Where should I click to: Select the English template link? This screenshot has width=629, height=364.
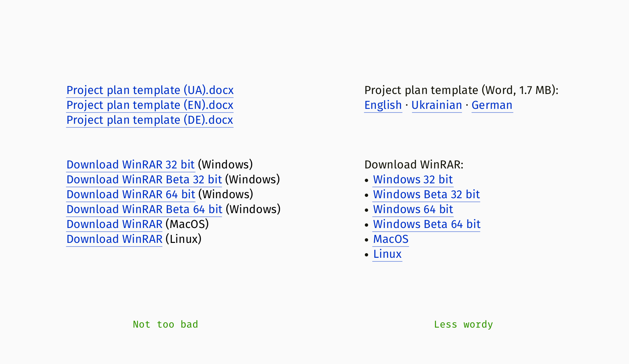point(383,105)
